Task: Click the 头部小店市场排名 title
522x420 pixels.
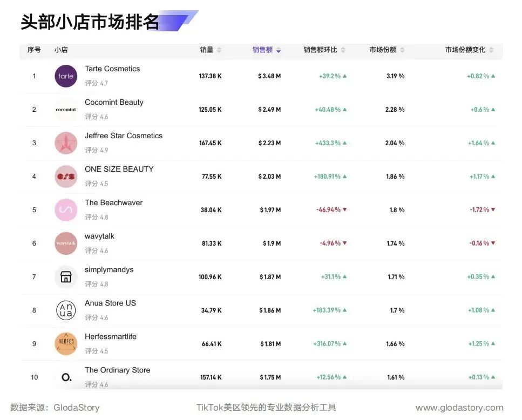Action: click(x=90, y=22)
